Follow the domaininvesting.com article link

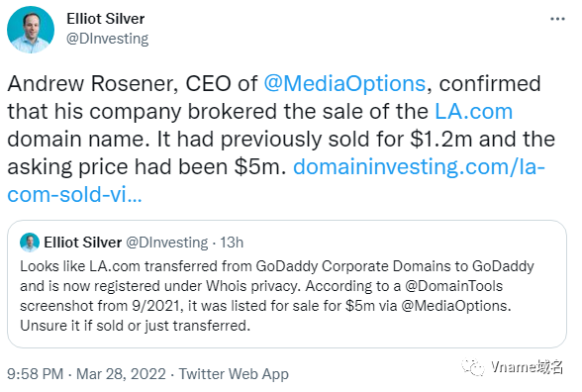(276, 180)
